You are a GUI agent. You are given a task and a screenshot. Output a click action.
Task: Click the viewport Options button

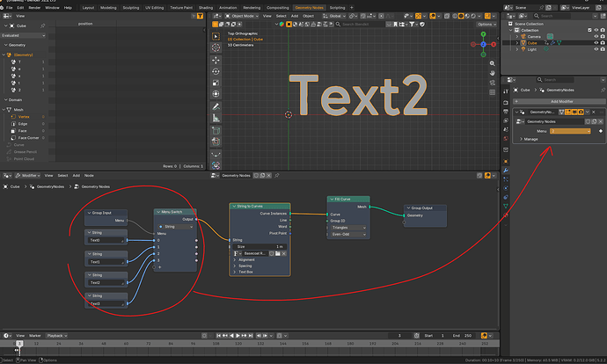(x=486, y=24)
